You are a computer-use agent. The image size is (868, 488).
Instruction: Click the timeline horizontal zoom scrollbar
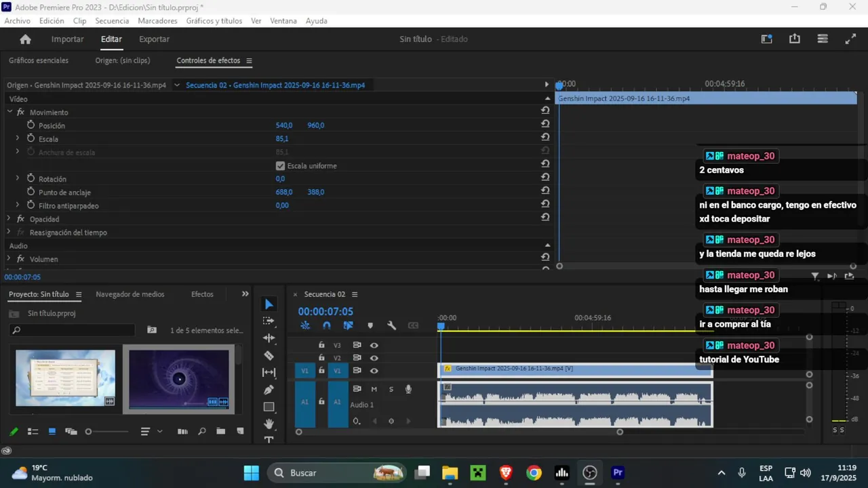click(458, 432)
